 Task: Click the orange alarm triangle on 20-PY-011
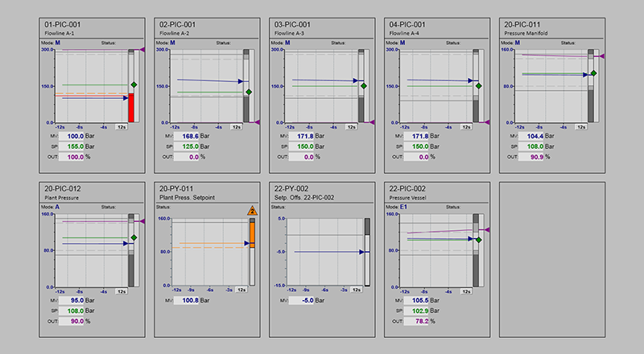[x=252, y=211]
